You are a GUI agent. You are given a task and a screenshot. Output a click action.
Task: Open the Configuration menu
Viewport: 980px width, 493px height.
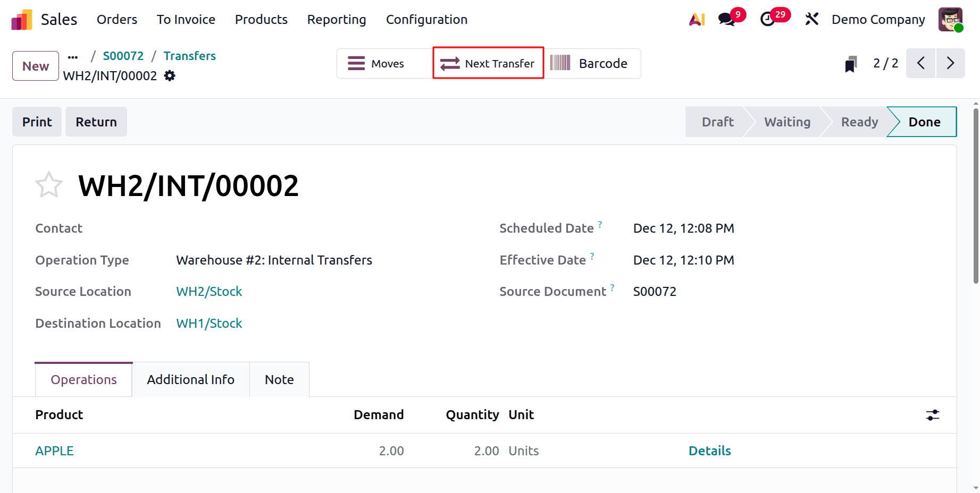click(x=426, y=19)
